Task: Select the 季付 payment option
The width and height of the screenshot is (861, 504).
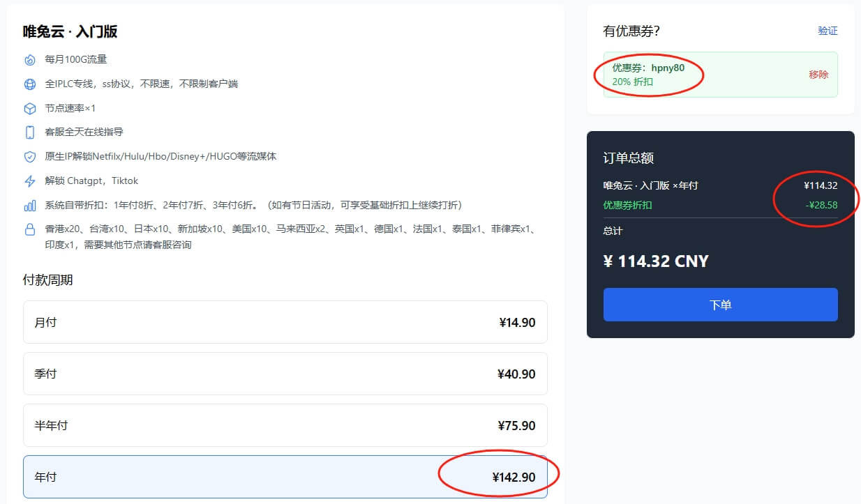Action: pos(285,373)
